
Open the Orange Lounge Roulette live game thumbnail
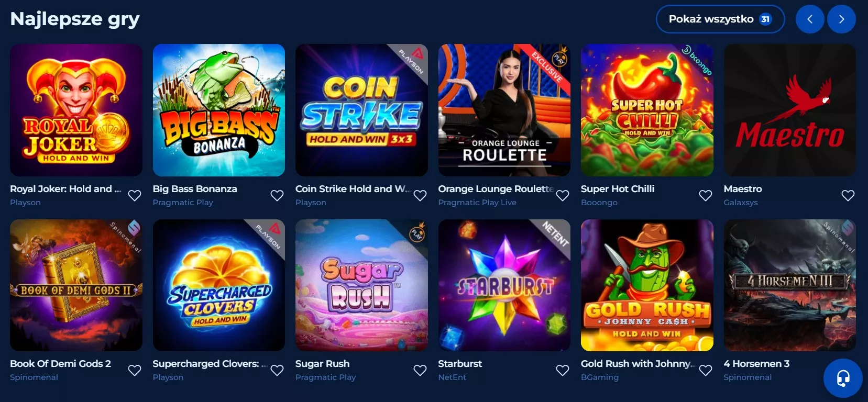504,110
